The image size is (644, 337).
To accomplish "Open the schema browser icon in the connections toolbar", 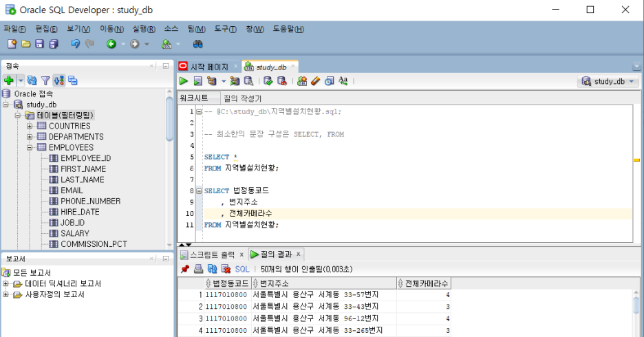I will pos(59,80).
